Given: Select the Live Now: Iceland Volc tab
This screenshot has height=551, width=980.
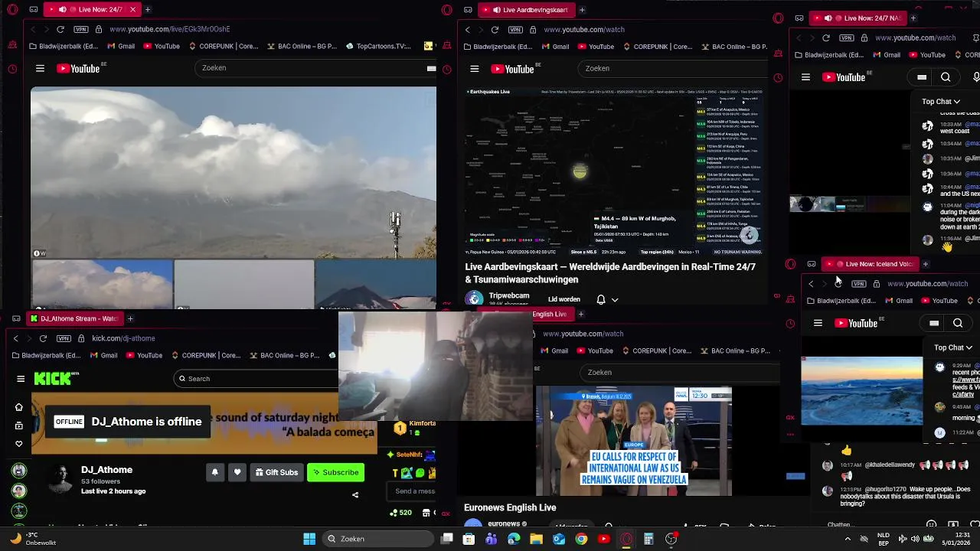Looking at the screenshot, I should tap(870, 264).
